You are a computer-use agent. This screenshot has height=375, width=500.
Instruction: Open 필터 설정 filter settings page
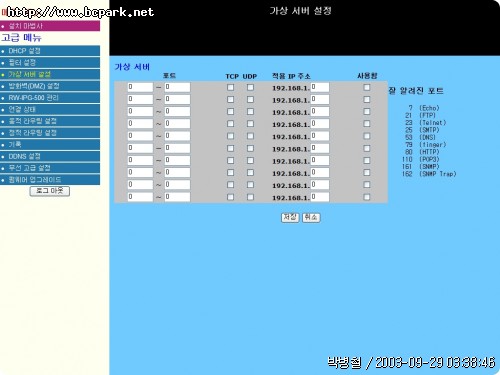(50, 62)
